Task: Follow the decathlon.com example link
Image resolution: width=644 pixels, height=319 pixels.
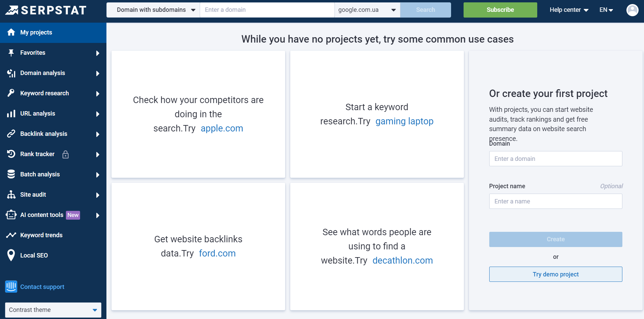Action: [x=403, y=261]
